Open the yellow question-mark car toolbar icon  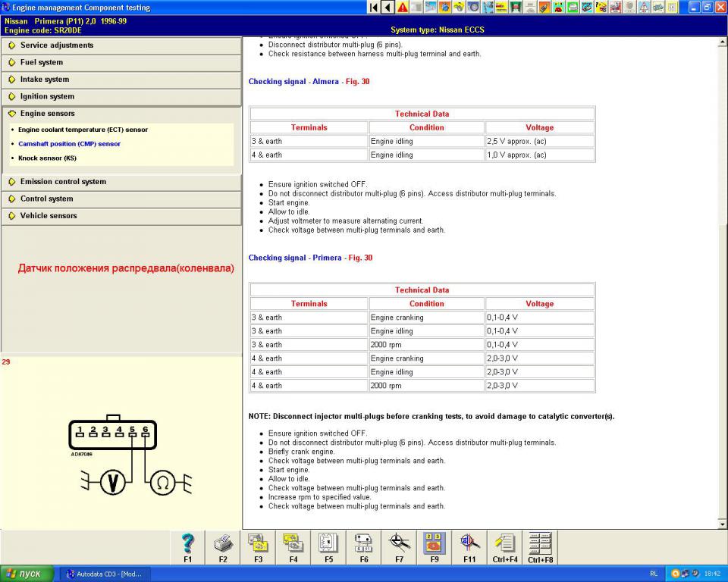[x=601, y=7]
